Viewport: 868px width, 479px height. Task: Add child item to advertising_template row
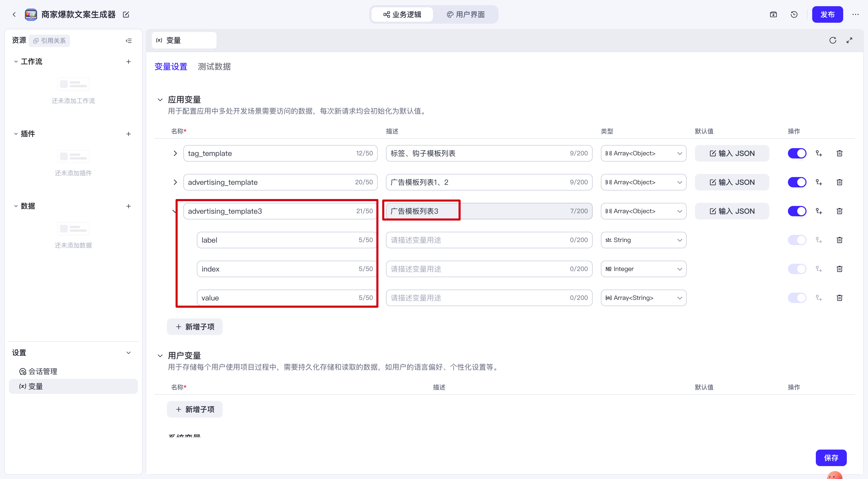819,182
